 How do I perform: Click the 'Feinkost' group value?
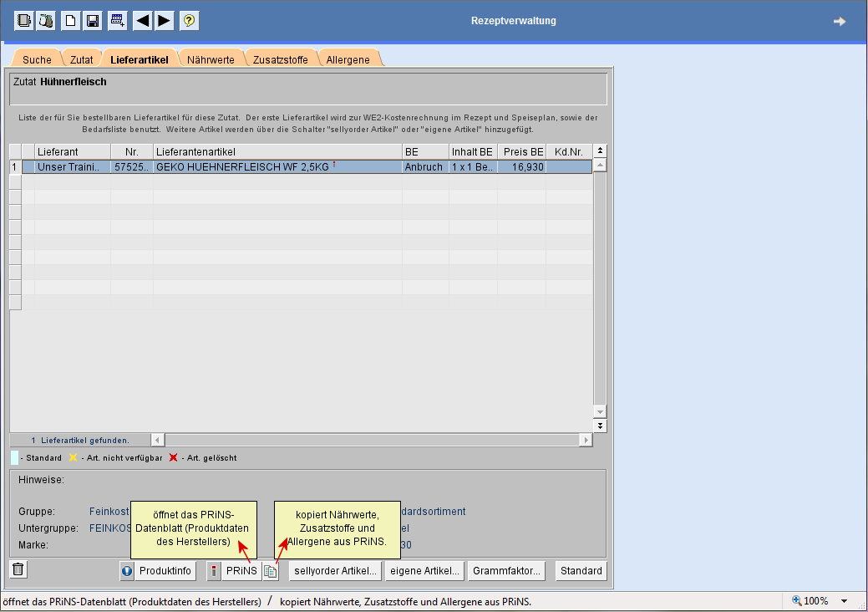109,511
